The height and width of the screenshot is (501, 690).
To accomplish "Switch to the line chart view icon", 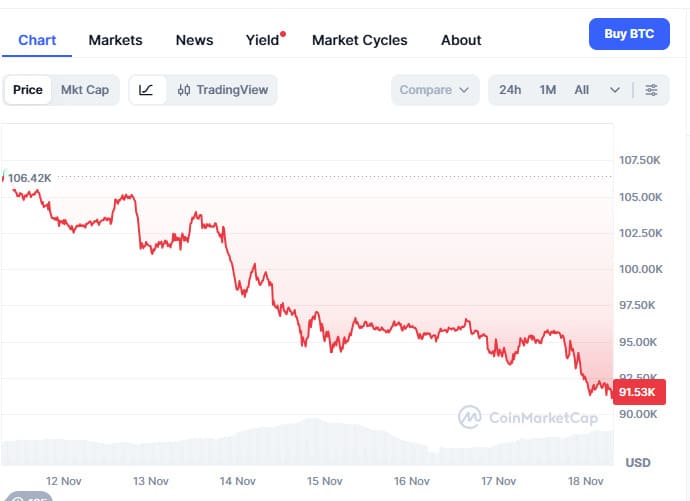I will pyautogui.click(x=146, y=90).
